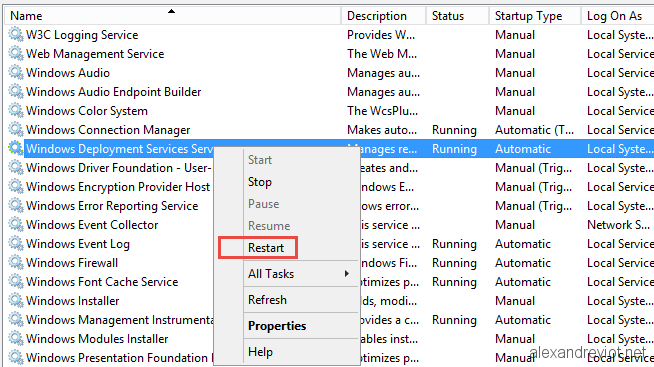Click Manual startup type of Windows Installer
The width and height of the screenshot is (654, 367).
tap(515, 300)
